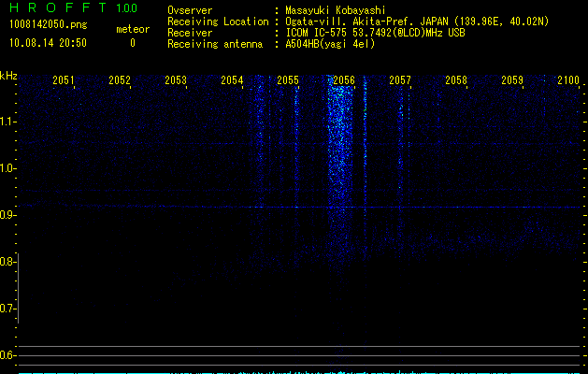Click the HROFFT 1.0.0 title text
Viewport: 588px width, 374px height.
pos(73,7)
